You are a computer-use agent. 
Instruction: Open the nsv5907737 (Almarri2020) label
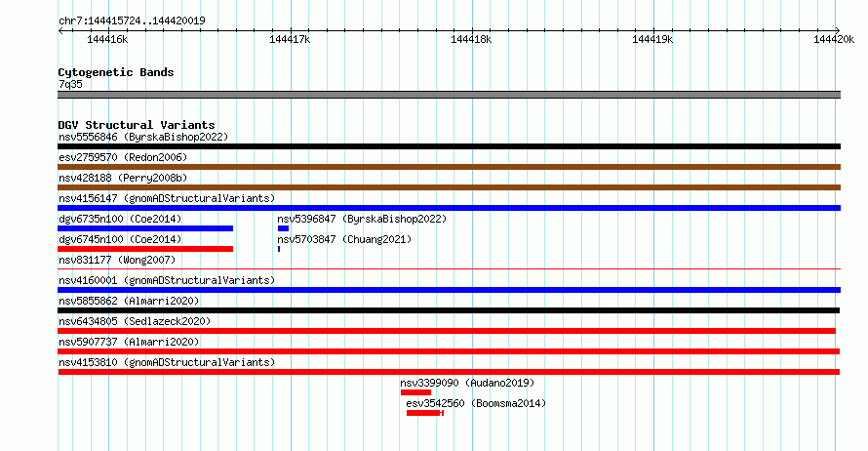(129, 342)
